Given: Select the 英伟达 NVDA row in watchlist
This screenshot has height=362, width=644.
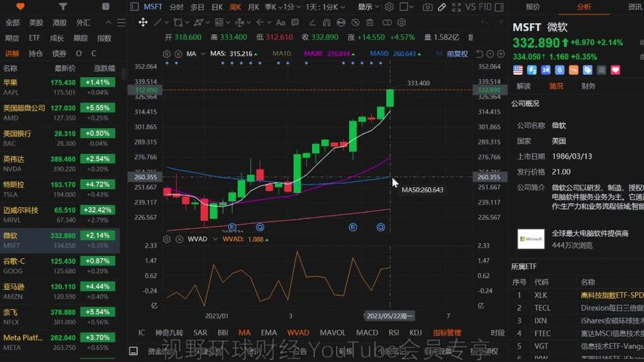Looking at the screenshot, I should (60, 164).
